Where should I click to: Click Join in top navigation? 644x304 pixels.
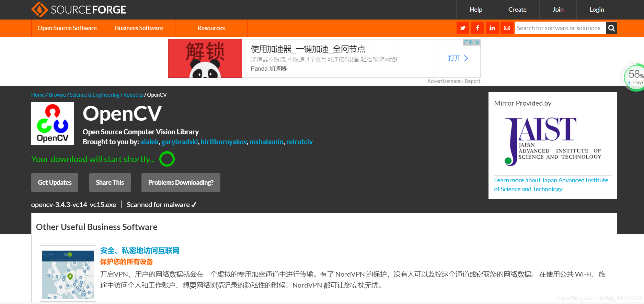(x=558, y=10)
